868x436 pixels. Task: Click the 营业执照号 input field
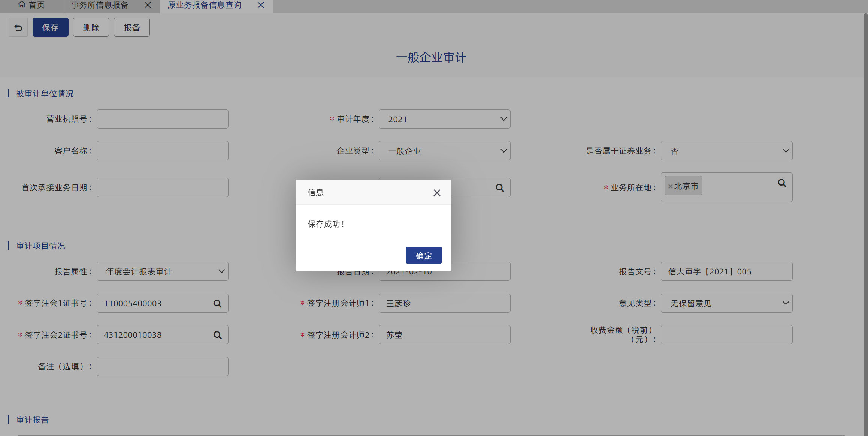pyautogui.click(x=162, y=119)
